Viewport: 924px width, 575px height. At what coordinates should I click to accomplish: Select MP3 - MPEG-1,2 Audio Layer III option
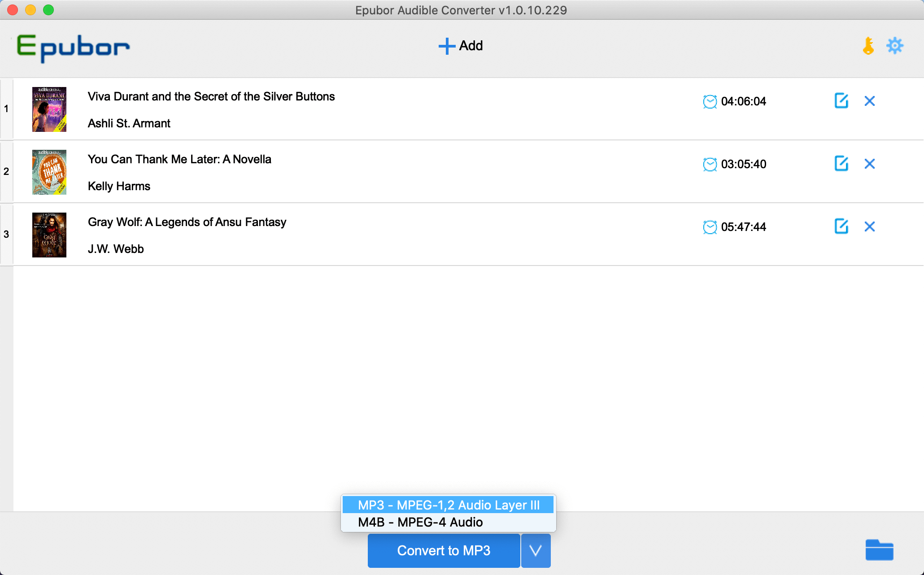pos(449,505)
